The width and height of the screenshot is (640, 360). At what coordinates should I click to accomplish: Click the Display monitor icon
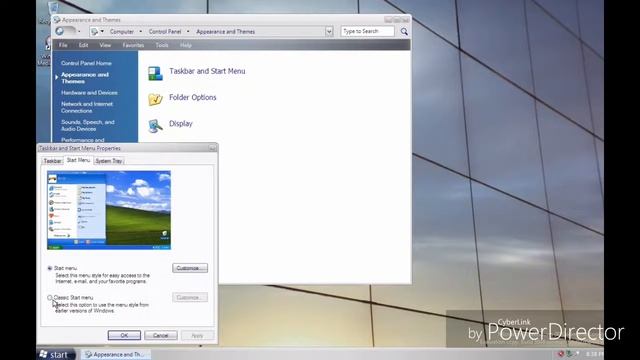coord(155,126)
